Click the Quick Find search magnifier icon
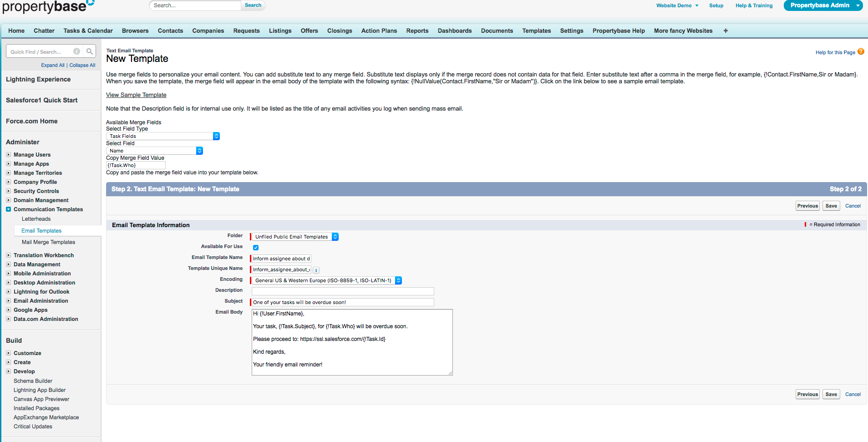The image size is (868, 442). (90, 51)
